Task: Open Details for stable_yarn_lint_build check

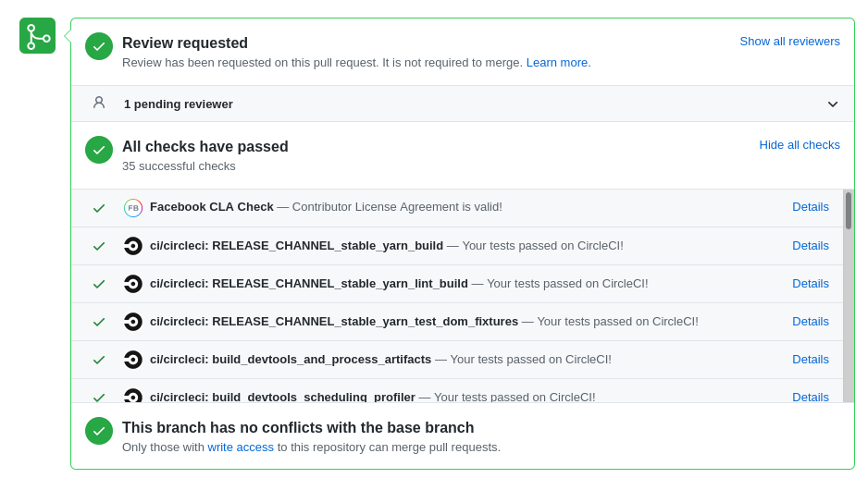Action: point(811,284)
